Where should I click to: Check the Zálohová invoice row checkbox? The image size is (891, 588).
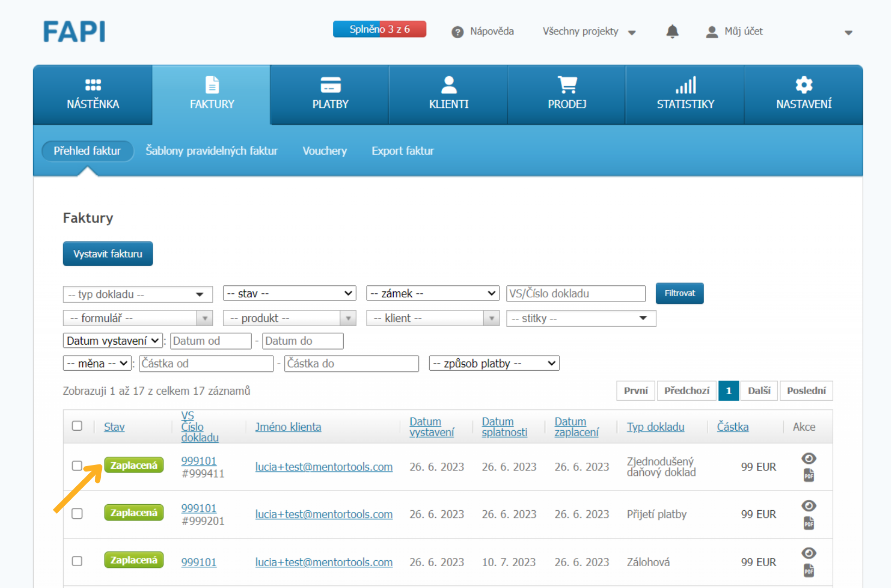click(x=77, y=561)
